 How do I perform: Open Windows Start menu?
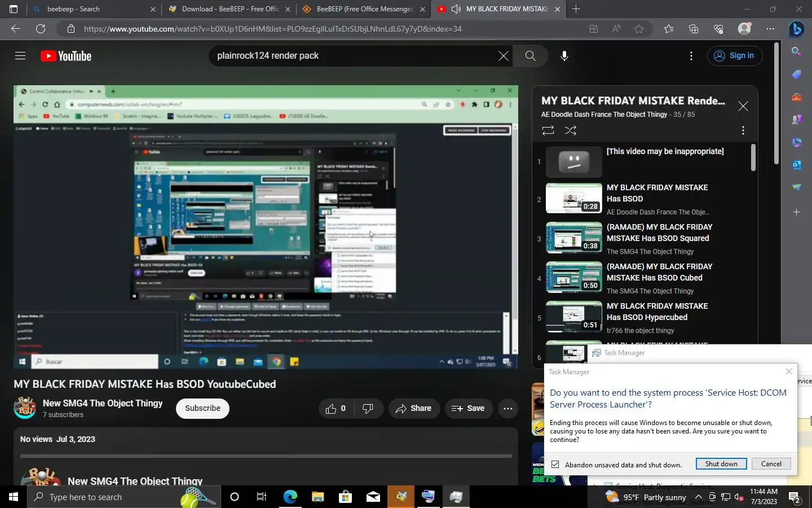pos(14,497)
